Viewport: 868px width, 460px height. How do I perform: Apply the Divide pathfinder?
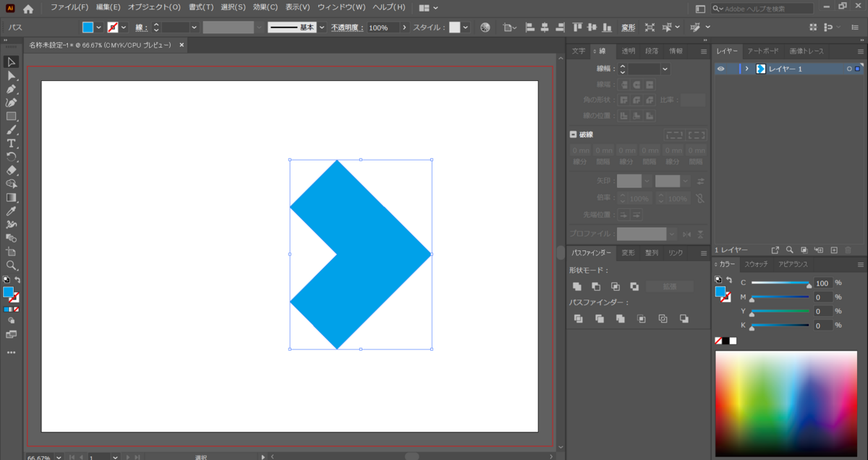pyautogui.click(x=578, y=318)
